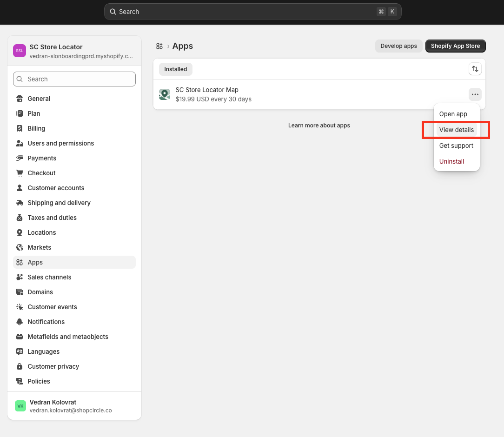The width and height of the screenshot is (504, 437).
Task: Choose View details from the menu
Action: coord(457,130)
